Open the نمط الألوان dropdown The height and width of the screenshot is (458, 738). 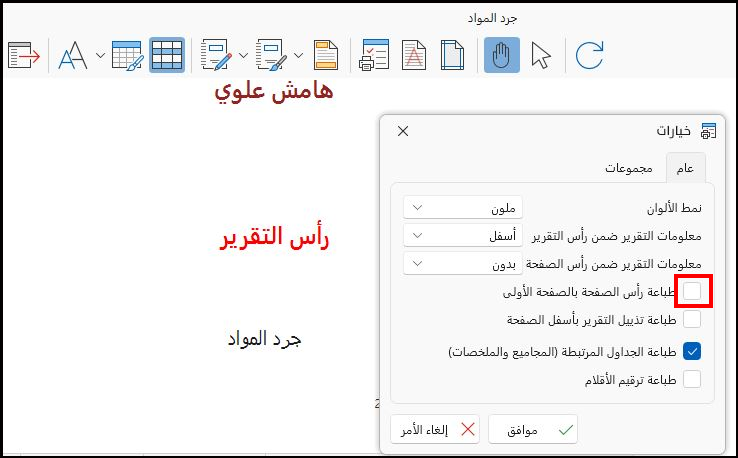tap(463, 208)
